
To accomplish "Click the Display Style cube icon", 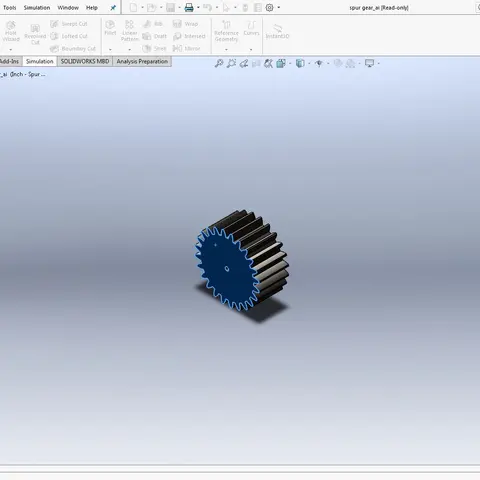I will tap(300, 63).
